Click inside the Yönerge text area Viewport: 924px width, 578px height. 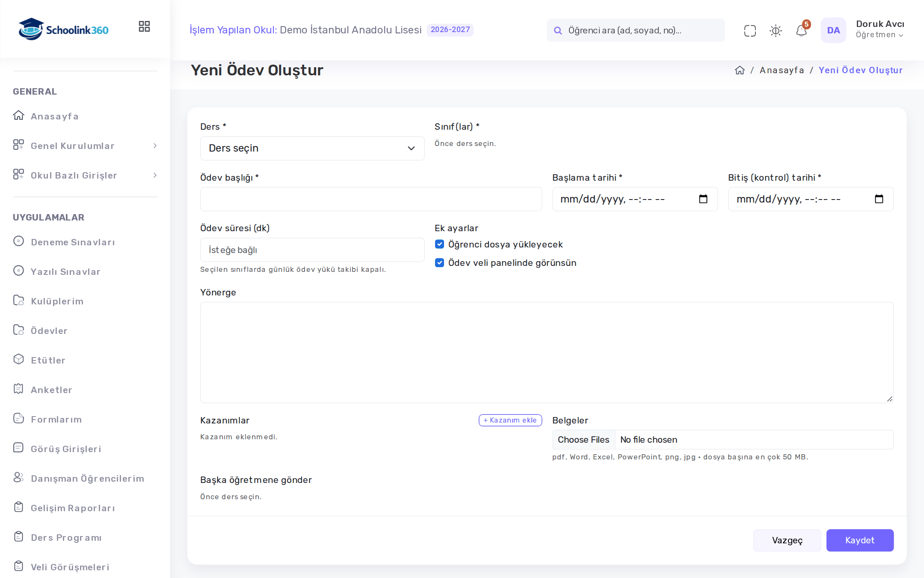tap(547, 352)
